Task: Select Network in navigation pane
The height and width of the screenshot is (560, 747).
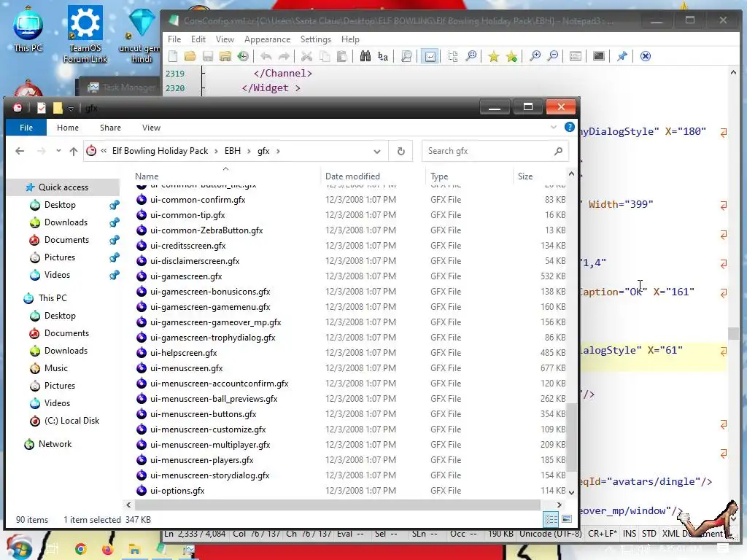Action: click(55, 444)
